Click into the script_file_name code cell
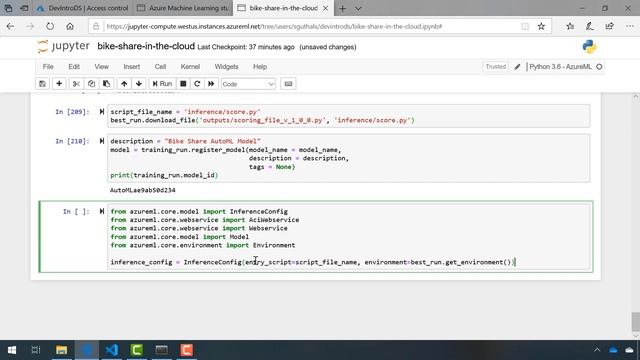This screenshot has height=360, width=640. [349, 116]
